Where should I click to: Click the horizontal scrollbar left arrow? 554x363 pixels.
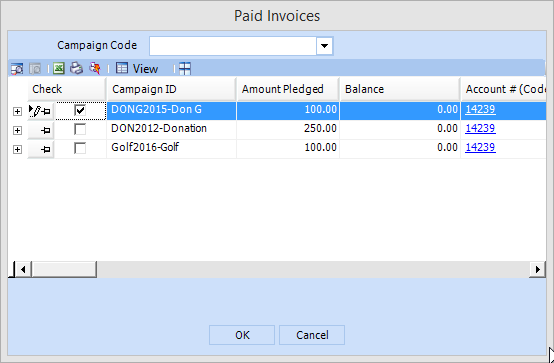(23, 270)
